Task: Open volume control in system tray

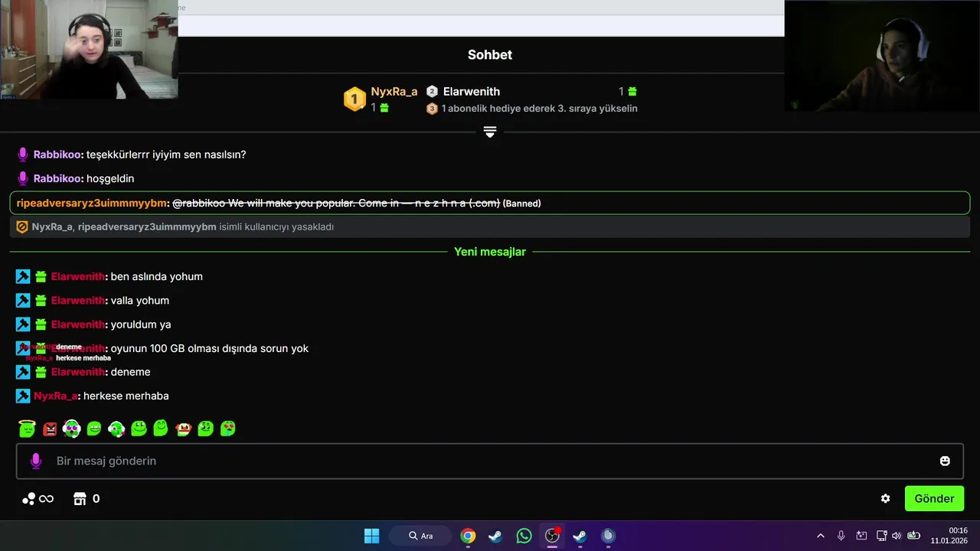Action: (x=897, y=536)
